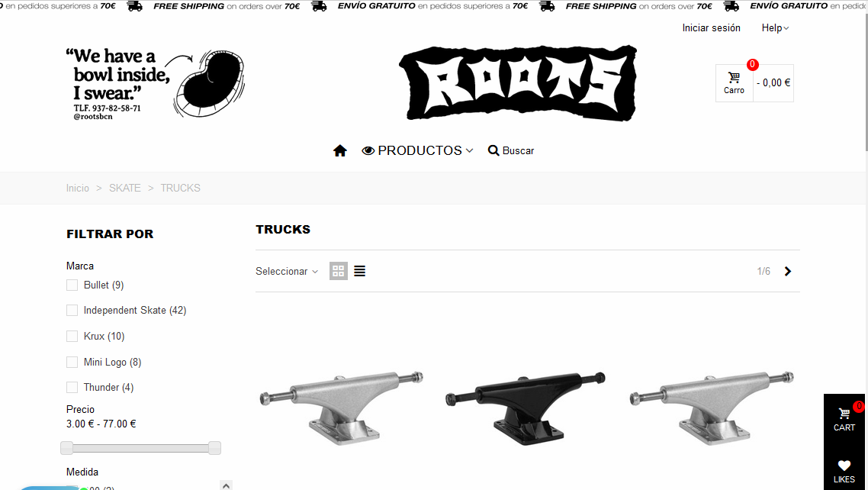
Task: Expand the Help dropdown menu
Action: (775, 27)
